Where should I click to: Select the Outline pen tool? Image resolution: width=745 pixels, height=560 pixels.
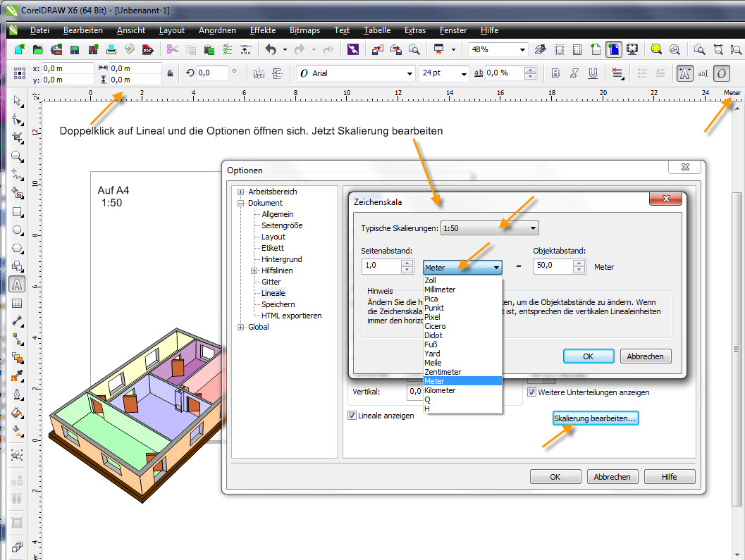pyautogui.click(x=18, y=394)
